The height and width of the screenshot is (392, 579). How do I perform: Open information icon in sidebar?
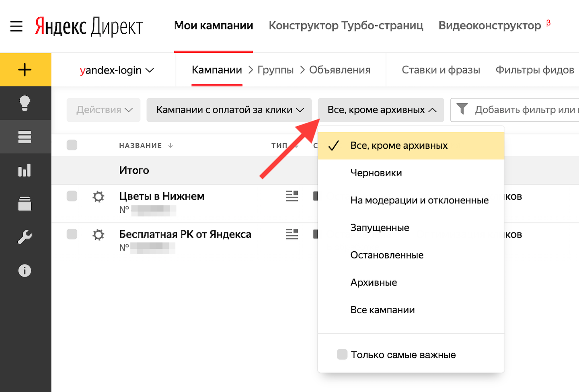[25, 271]
